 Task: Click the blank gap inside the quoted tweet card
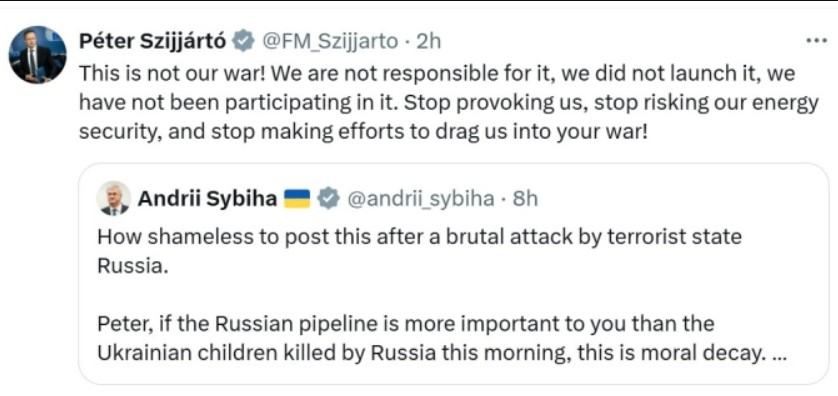pyautogui.click(x=453, y=295)
